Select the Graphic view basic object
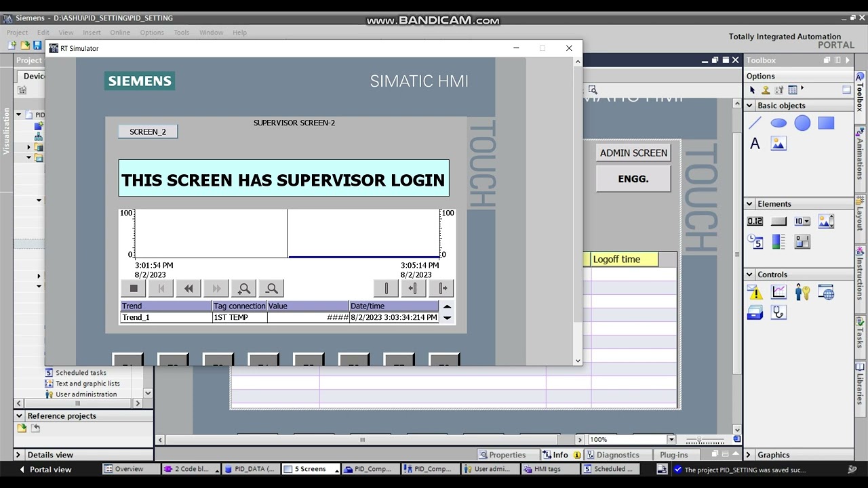Viewport: 868px width, 488px height. pos(778,144)
